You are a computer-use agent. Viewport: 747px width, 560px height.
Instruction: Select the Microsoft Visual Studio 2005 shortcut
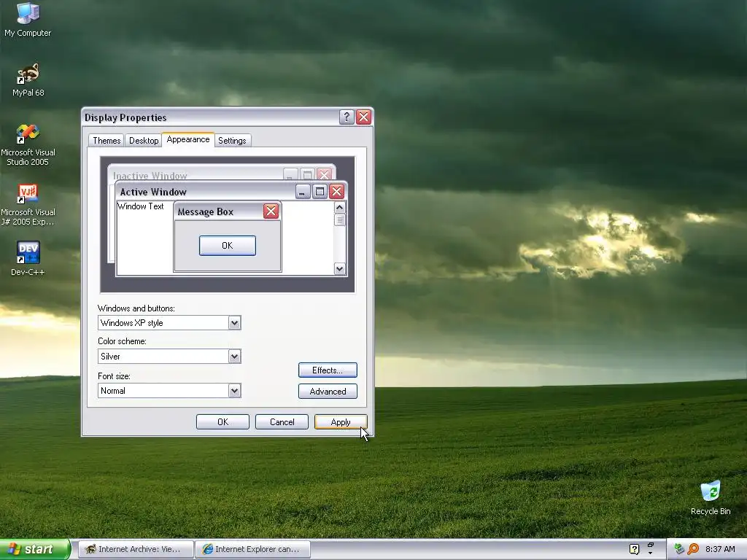pos(28,145)
